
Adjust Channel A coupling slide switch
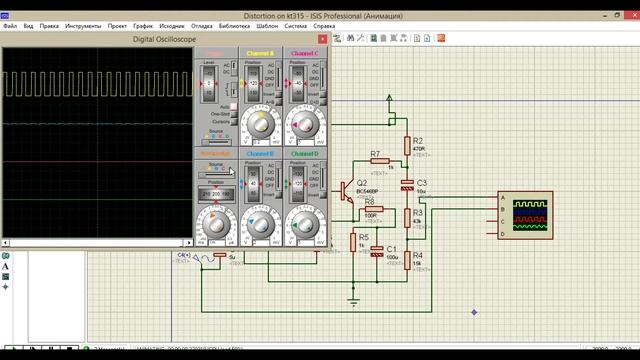coord(279,75)
